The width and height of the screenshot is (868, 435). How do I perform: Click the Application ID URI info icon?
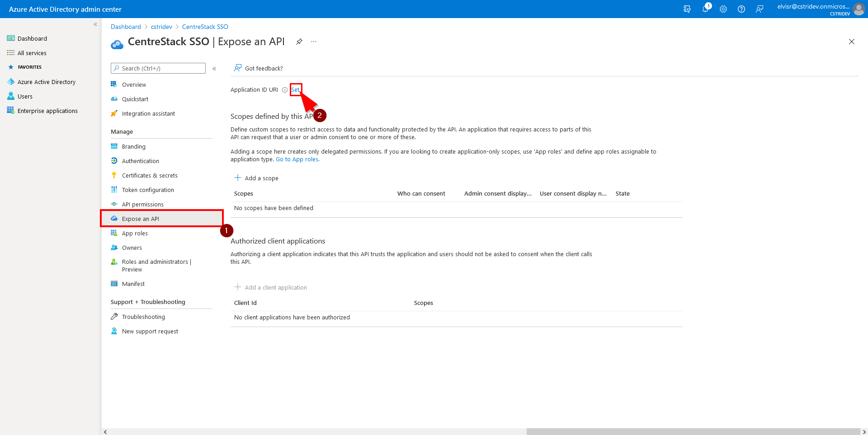(x=284, y=90)
